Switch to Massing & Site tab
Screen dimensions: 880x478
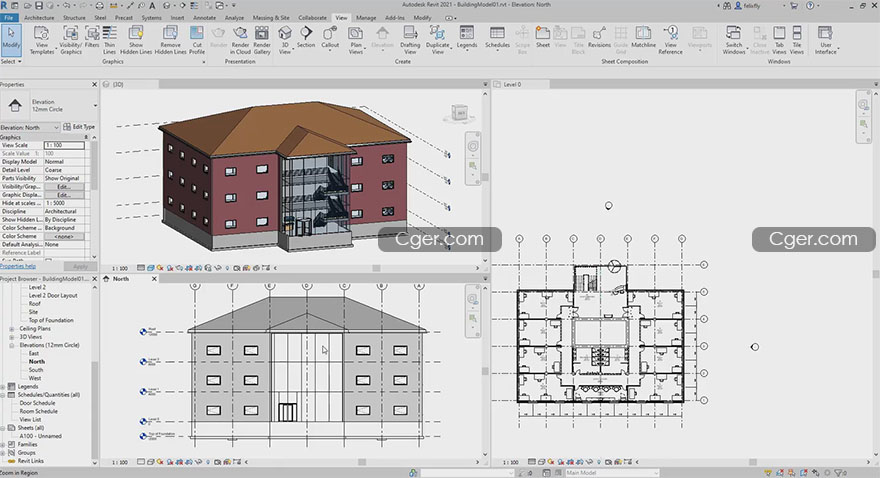271,17
